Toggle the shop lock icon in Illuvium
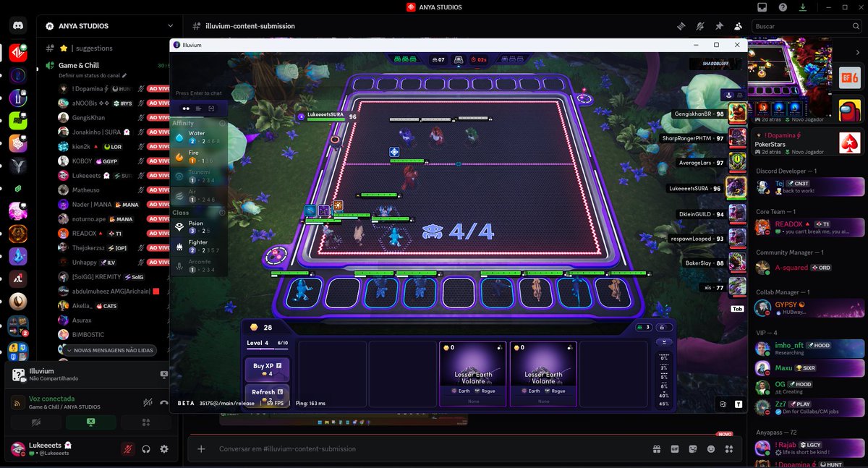Screen dimensions: 868x468 click(663, 328)
